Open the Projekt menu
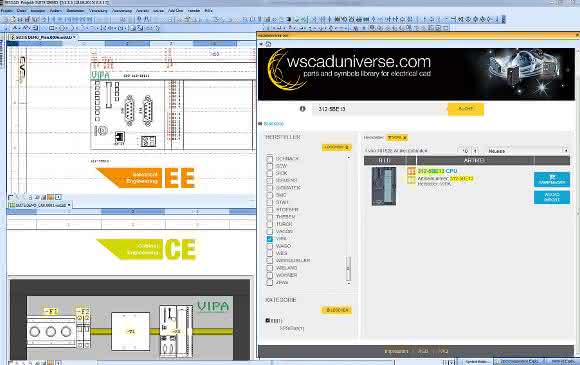Viewport: 580px width, 365px height. pyautogui.click(x=6, y=11)
